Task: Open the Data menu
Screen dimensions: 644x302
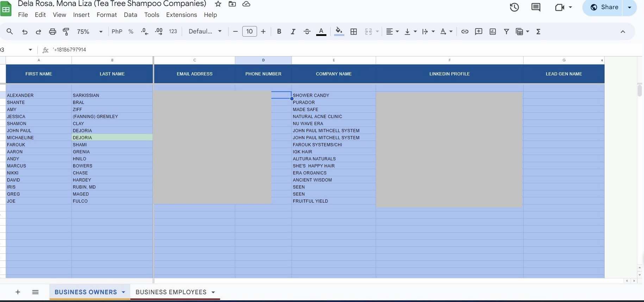Action: pos(131,15)
